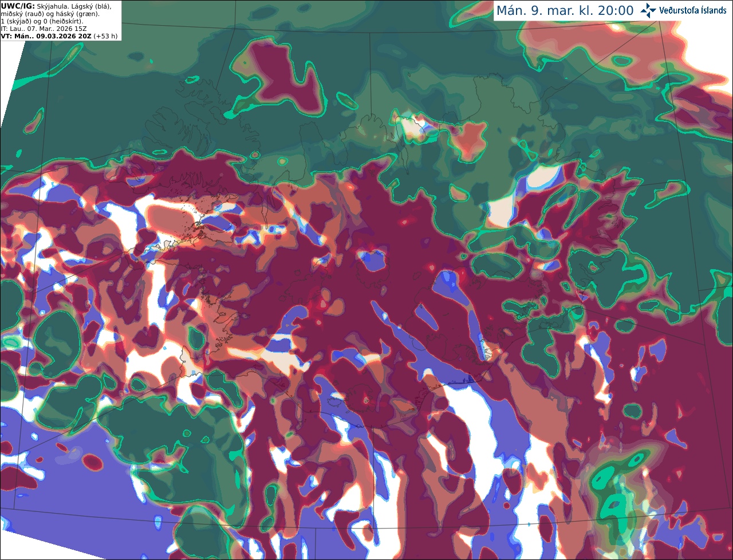Click the 'miðský (rauð) og háský (græn).' line
Screen dimensions: 733x560
[50, 14]
